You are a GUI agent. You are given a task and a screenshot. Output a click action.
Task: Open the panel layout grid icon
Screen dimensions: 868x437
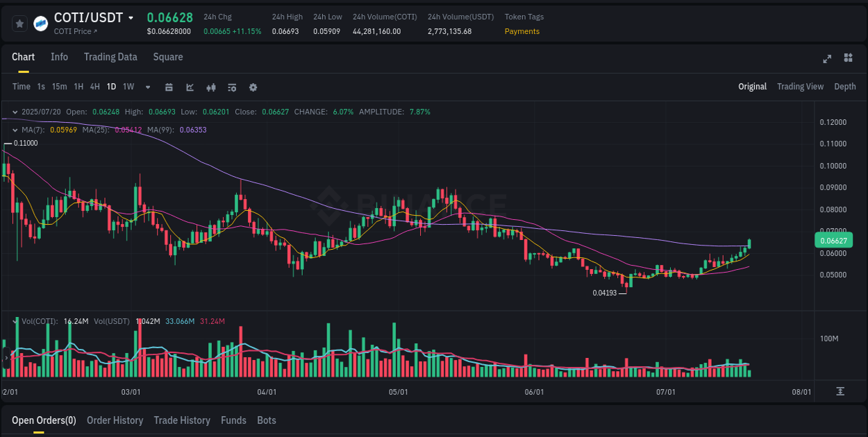tap(847, 59)
